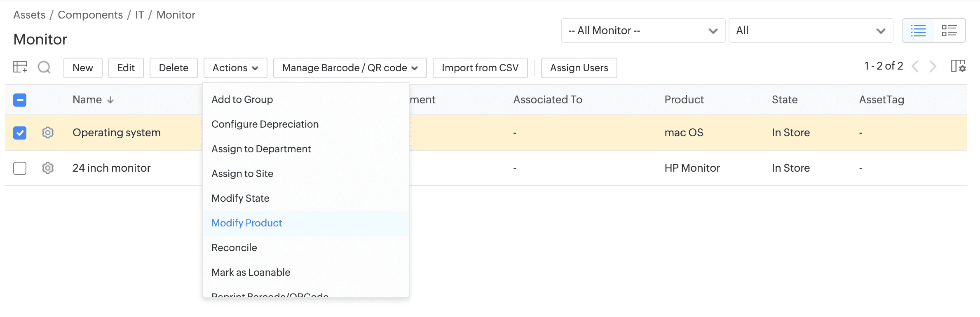Viewport: 980px width, 317px height.
Task: Click the add table column icon
Action: pyautogui.click(x=20, y=67)
